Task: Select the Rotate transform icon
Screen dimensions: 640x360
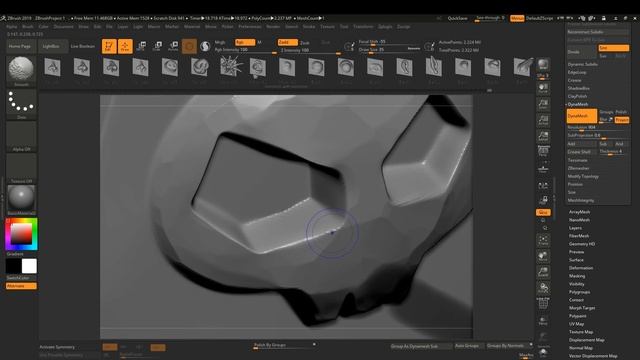Action: point(173,46)
